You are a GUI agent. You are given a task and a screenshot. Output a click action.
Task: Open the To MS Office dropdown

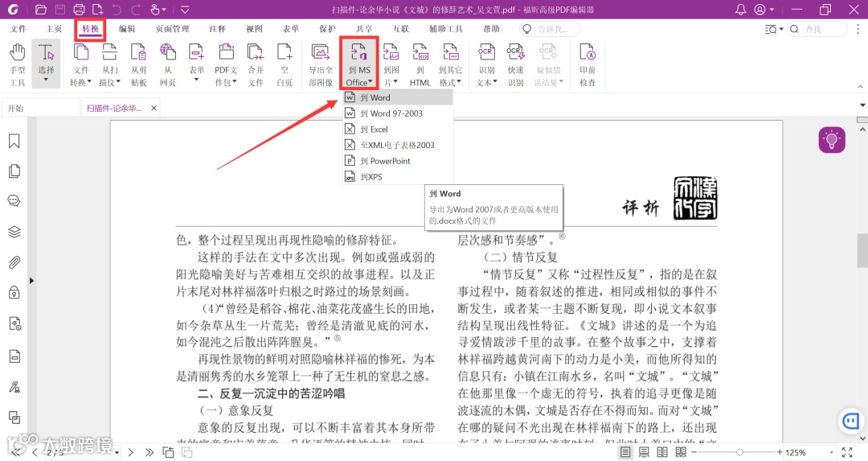[359, 64]
